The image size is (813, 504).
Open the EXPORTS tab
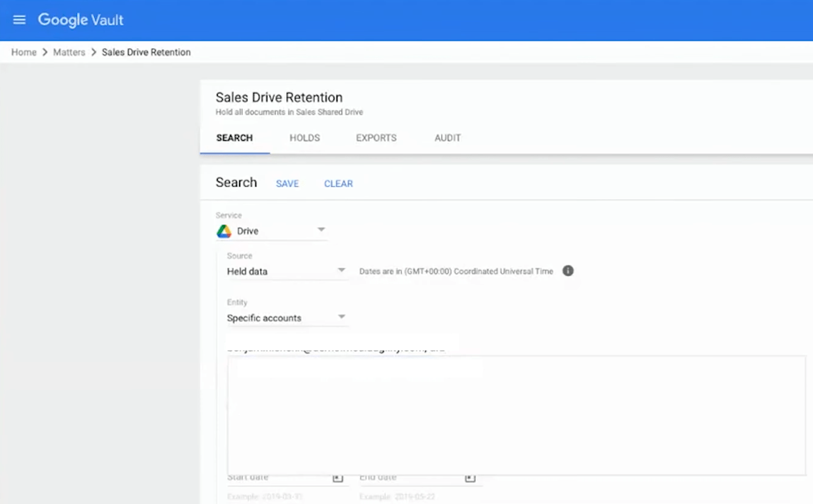[x=376, y=138]
